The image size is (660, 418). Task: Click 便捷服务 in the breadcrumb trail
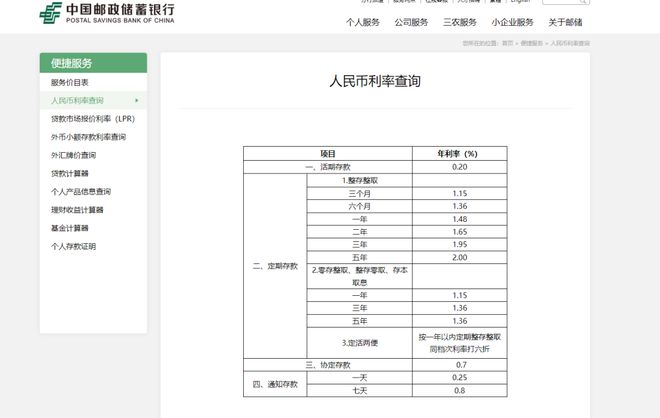pyautogui.click(x=532, y=43)
